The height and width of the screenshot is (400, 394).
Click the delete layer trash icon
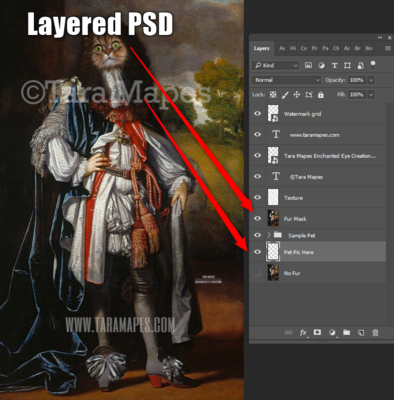[x=375, y=333]
